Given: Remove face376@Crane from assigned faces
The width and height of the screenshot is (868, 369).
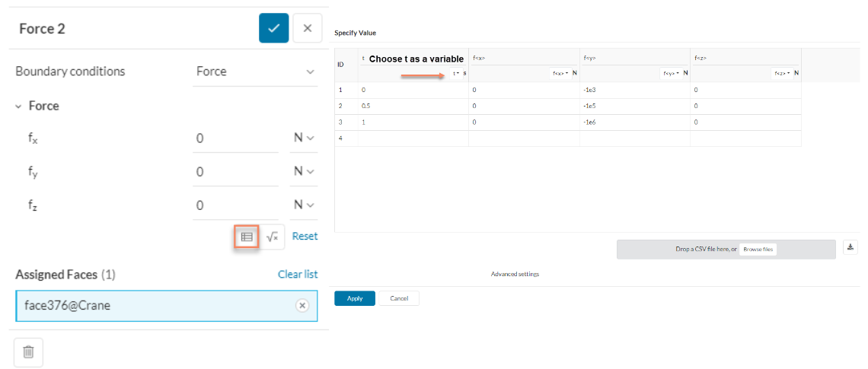Looking at the screenshot, I should 302,305.
